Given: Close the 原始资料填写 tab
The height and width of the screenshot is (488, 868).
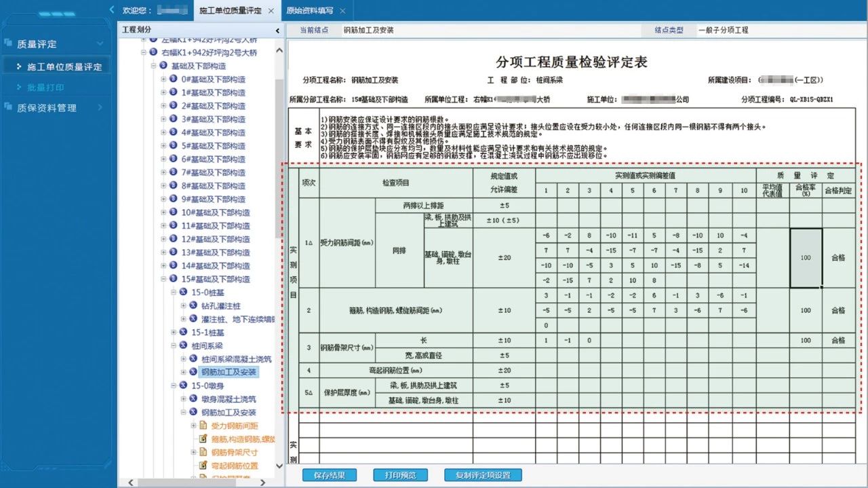Looking at the screenshot, I should [x=342, y=11].
